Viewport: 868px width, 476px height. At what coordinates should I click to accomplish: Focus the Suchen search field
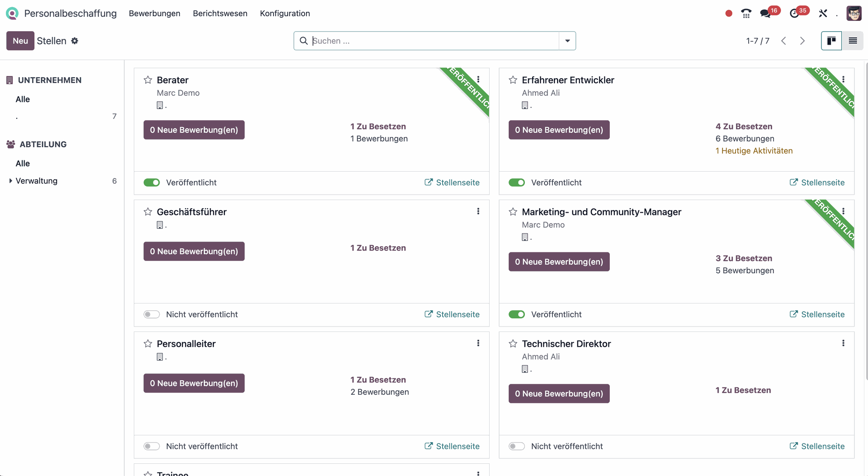click(x=434, y=41)
